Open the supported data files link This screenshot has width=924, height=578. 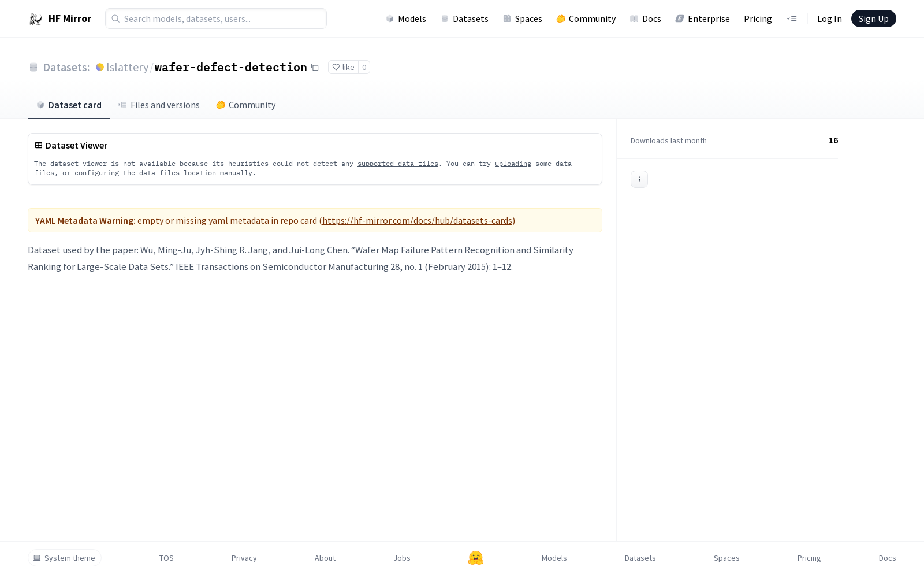tap(398, 164)
